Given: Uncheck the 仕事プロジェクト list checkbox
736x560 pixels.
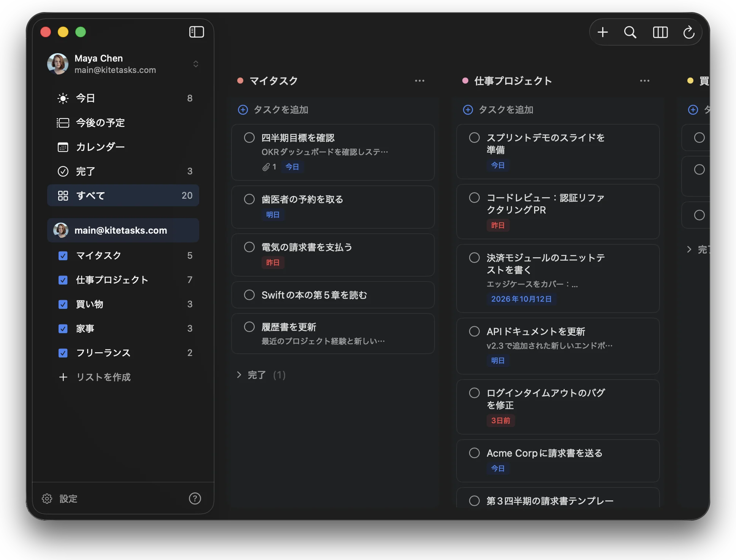Looking at the screenshot, I should click(63, 280).
